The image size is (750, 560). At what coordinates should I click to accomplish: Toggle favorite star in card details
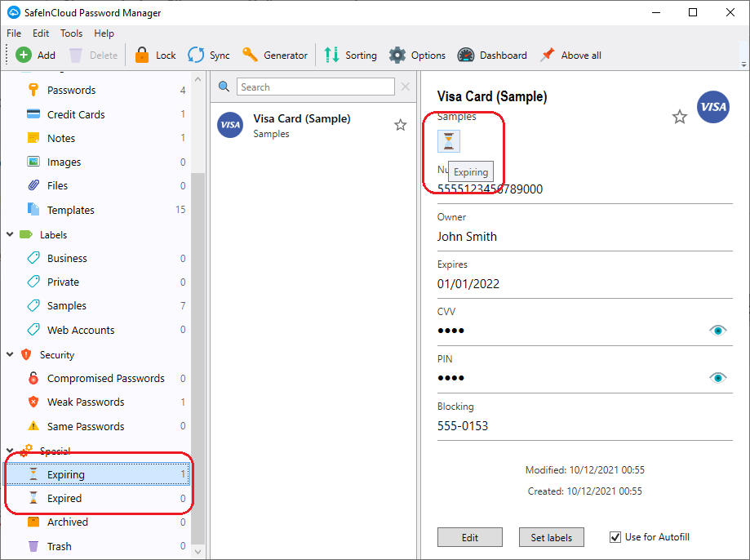(x=679, y=116)
